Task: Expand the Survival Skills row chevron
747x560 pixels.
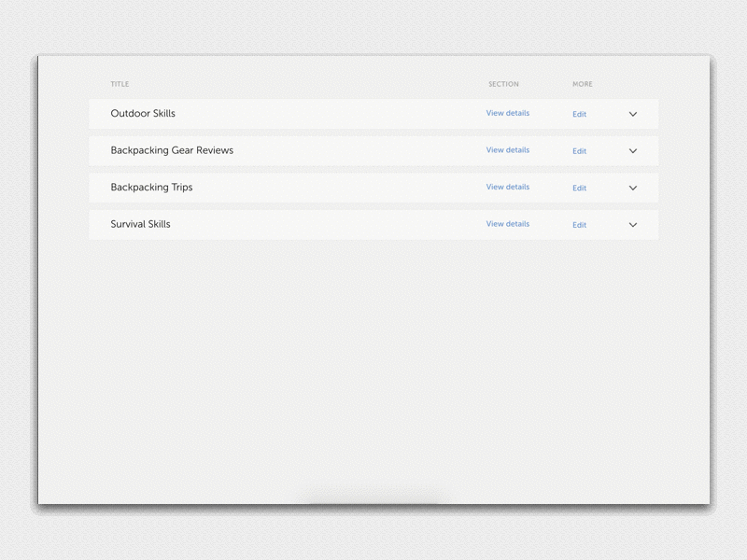Action: (633, 225)
